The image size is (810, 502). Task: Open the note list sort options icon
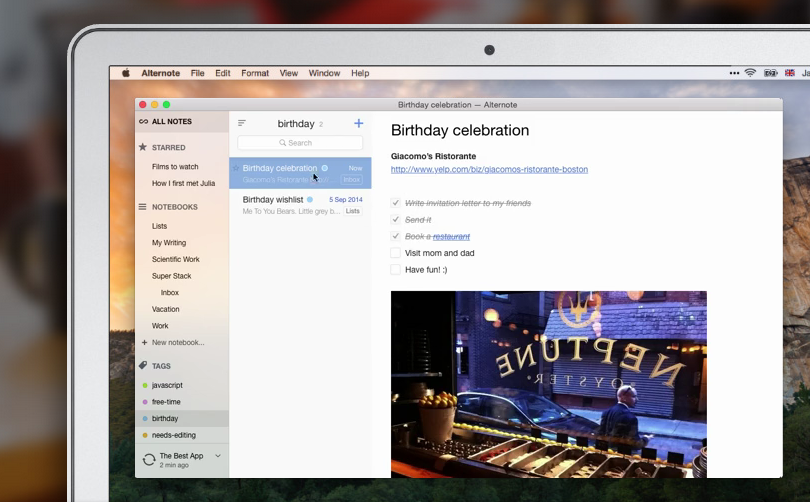242,124
